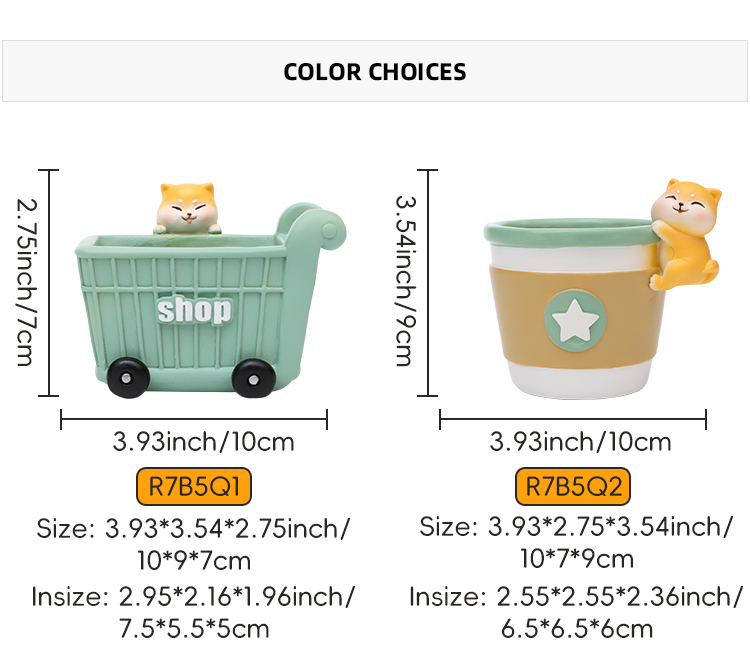The image size is (750, 658).
Task: Select the green shopping cart planter image
Action: coord(211,290)
